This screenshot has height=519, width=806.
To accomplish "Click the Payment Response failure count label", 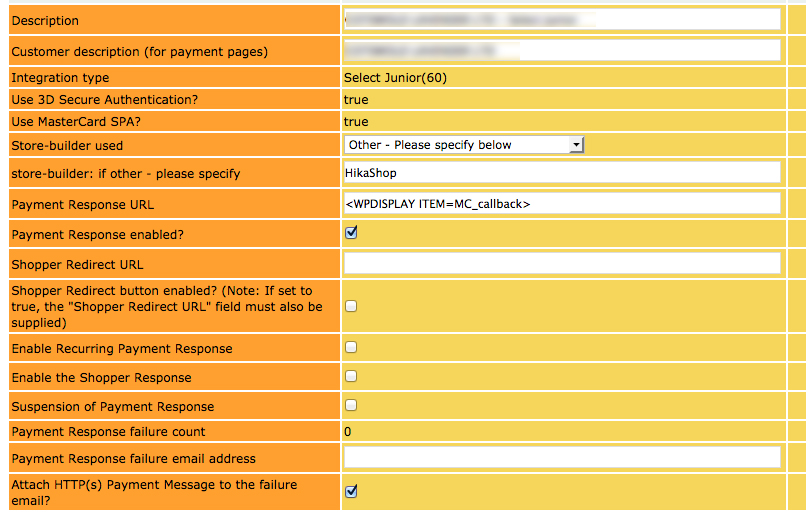I will pyautogui.click(x=108, y=432).
